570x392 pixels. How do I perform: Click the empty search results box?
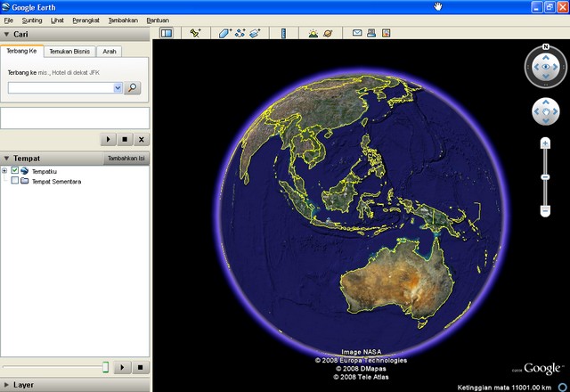(75, 118)
